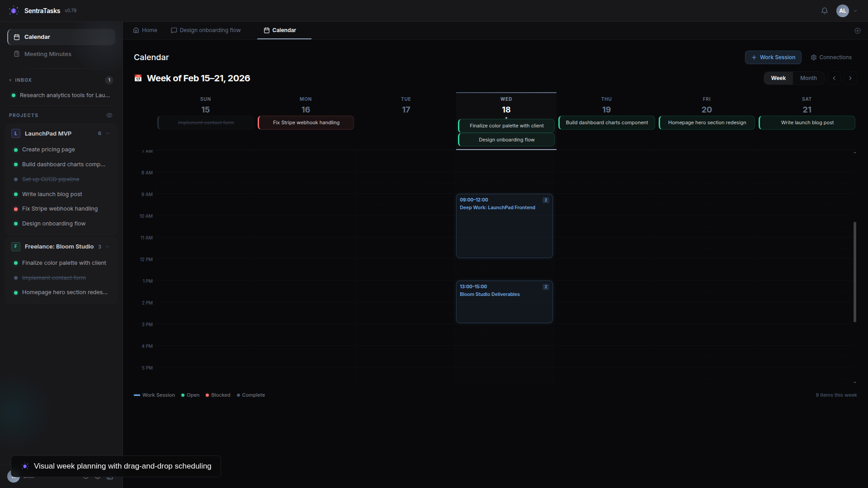Image resolution: width=868 pixels, height=488 pixels.
Task: Mark 'Create pricing page' as complete
Action: point(16,149)
